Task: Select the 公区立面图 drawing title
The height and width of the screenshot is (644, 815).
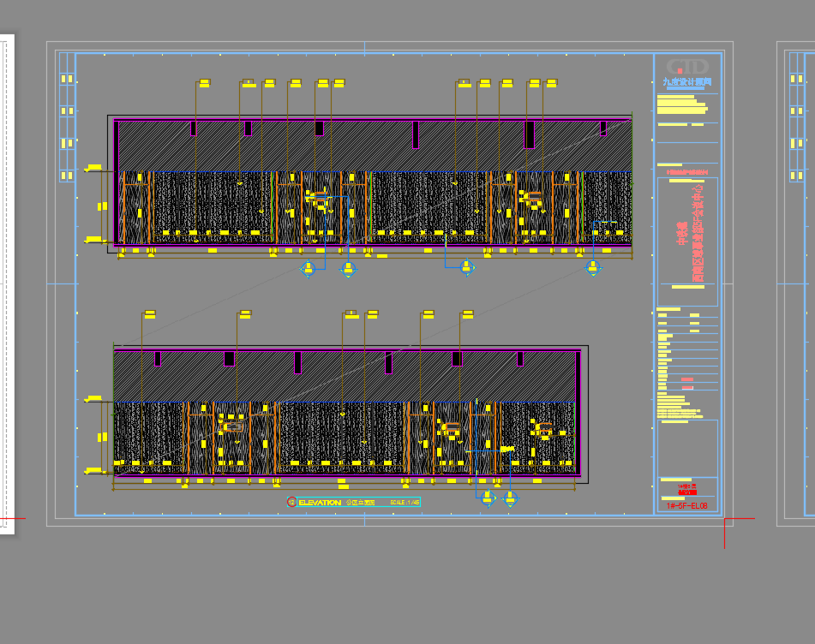Action: (360, 503)
